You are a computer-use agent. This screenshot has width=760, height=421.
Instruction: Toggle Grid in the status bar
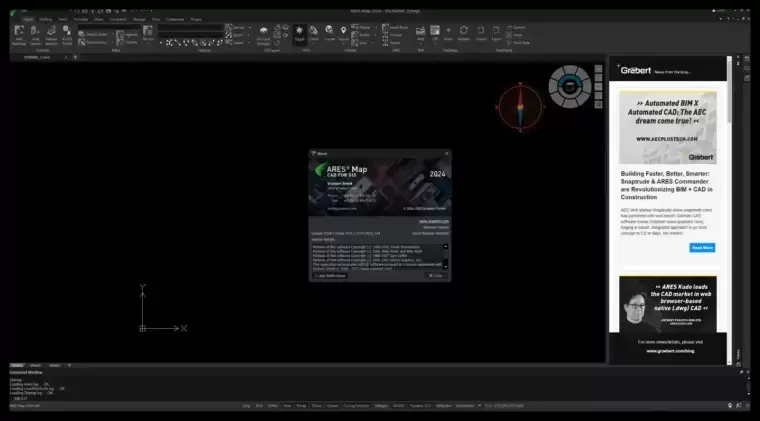point(259,405)
